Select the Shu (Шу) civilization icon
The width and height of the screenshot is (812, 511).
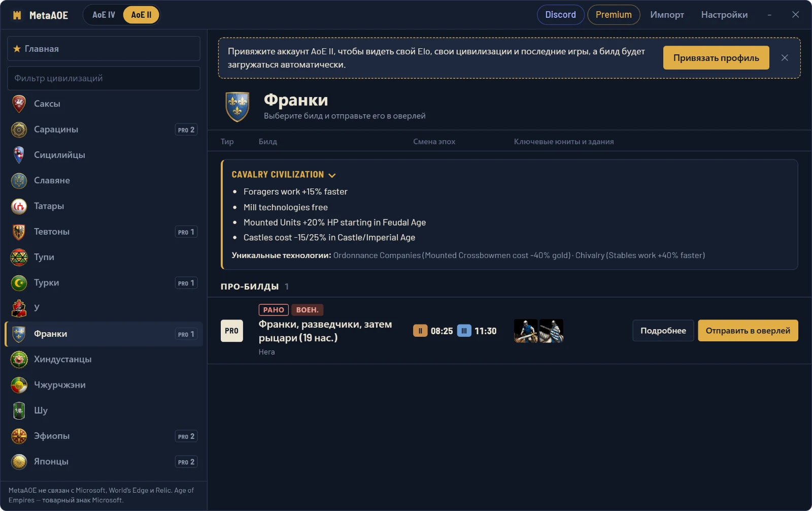tap(19, 410)
